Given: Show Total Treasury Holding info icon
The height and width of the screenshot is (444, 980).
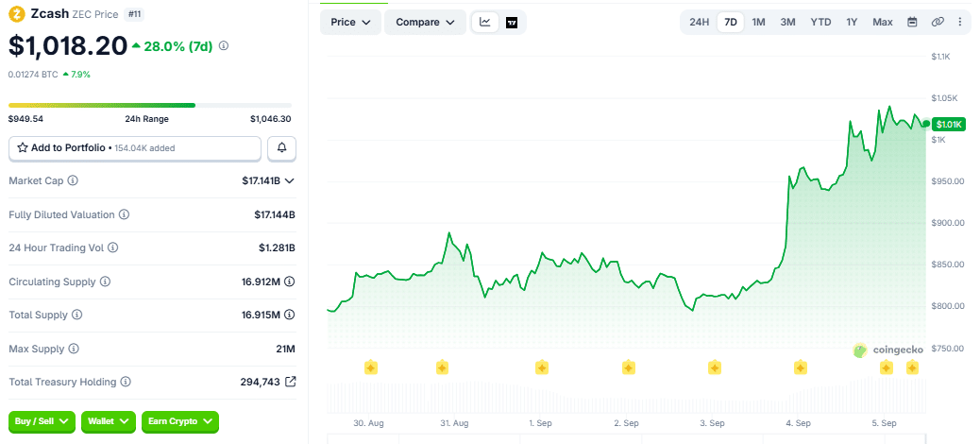Looking at the screenshot, I should [x=126, y=382].
